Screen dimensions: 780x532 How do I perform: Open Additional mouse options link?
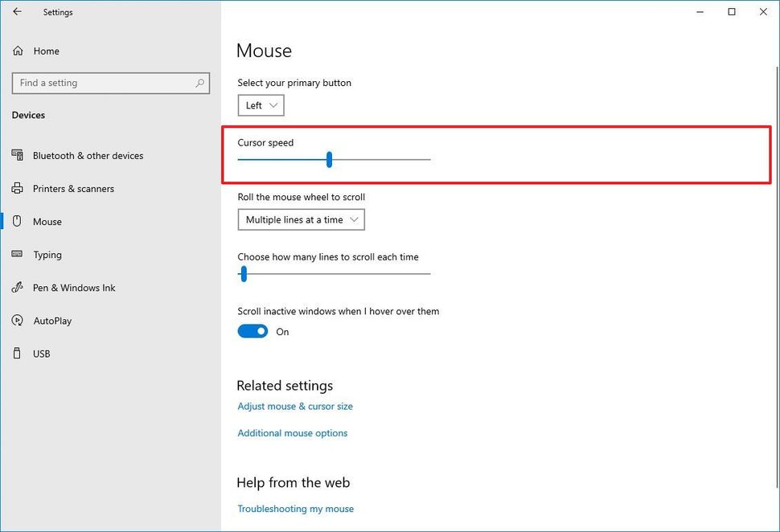pos(292,432)
